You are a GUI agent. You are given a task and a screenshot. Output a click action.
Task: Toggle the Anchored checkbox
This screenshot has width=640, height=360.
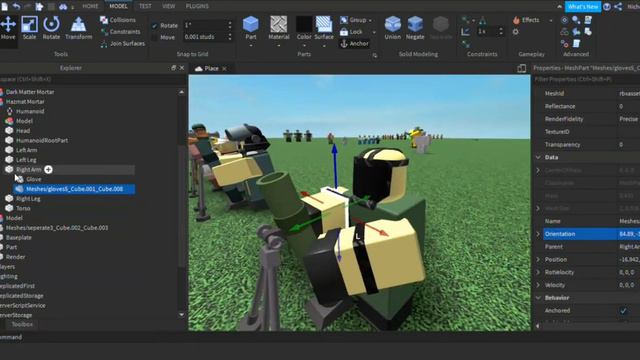[623, 311]
